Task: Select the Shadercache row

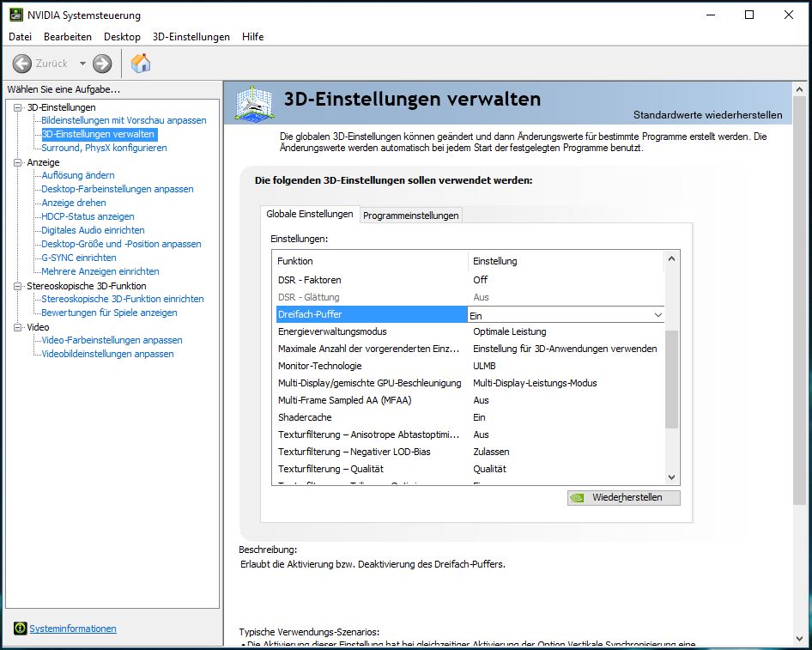Action: pyautogui.click(x=470, y=417)
